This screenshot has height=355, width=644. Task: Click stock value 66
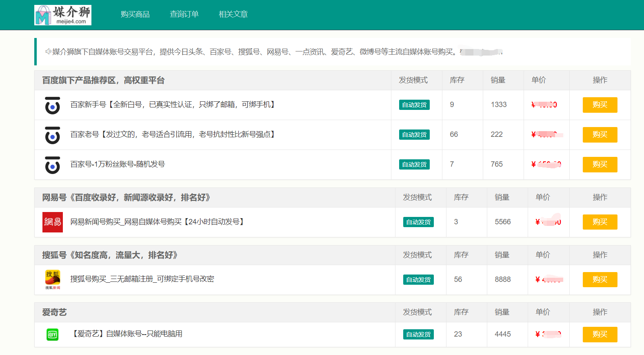454,134
